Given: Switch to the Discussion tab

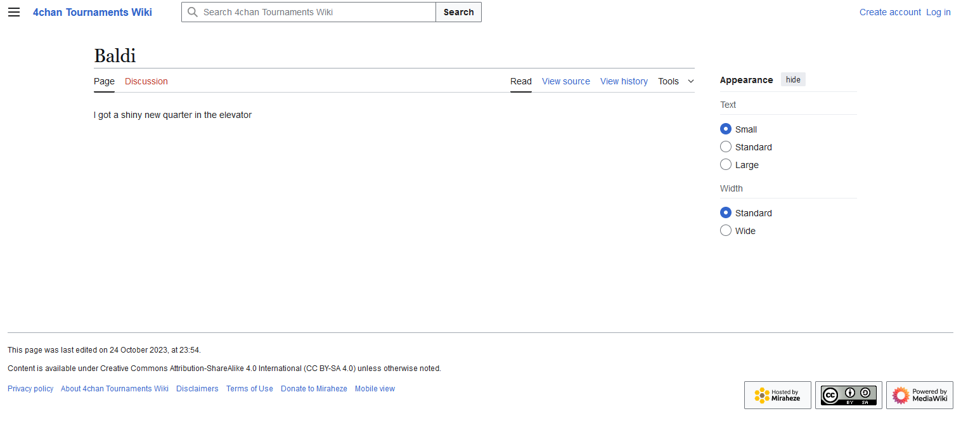Looking at the screenshot, I should (146, 81).
